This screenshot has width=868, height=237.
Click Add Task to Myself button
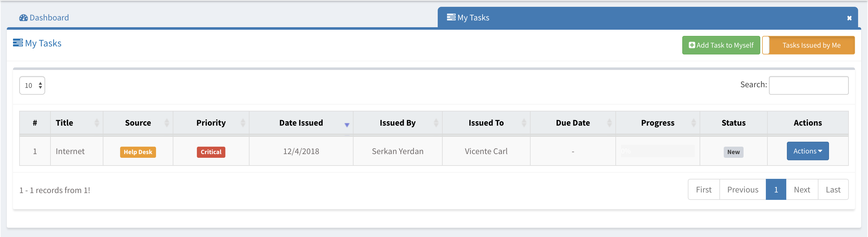tap(721, 45)
